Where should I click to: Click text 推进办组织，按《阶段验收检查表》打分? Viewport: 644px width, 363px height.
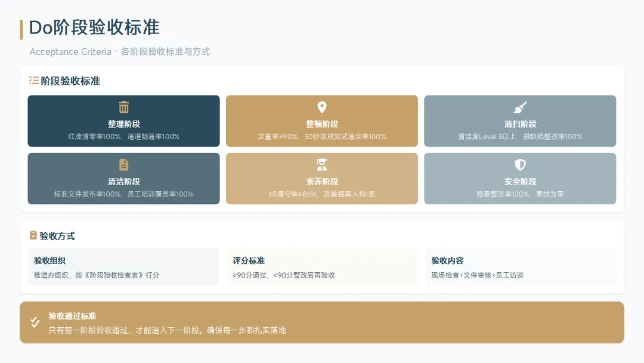click(x=97, y=275)
